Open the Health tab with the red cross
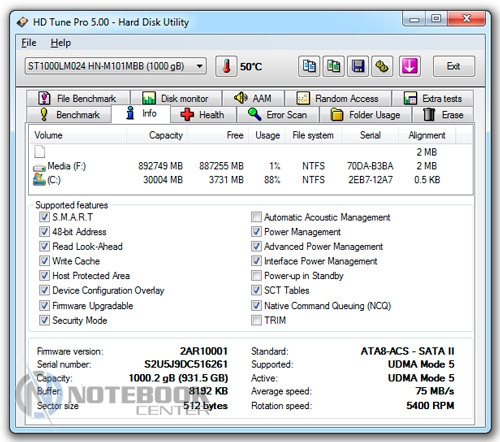The image size is (500, 442). point(203,115)
